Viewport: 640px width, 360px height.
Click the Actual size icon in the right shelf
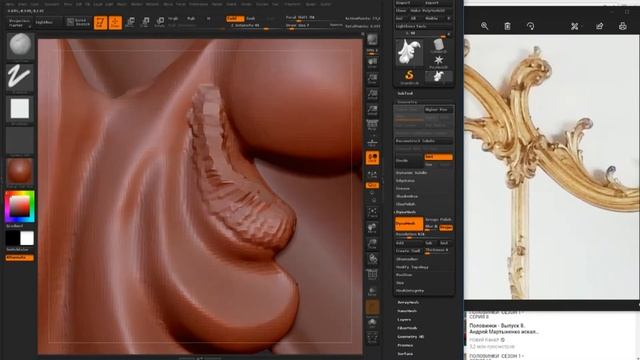(x=372, y=94)
